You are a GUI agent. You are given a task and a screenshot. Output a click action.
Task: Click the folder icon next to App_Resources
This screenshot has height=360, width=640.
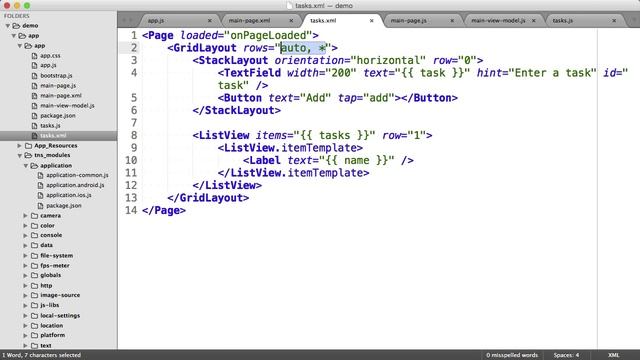pos(28,146)
